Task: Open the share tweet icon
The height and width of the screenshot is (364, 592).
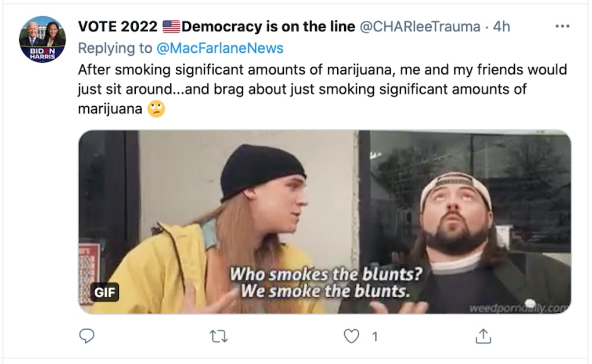Action: (x=483, y=336)
